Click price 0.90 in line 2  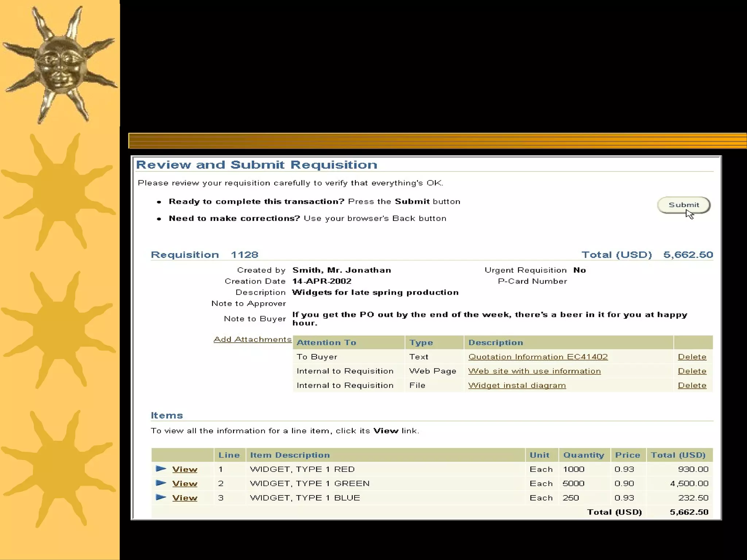pos(624,483)
